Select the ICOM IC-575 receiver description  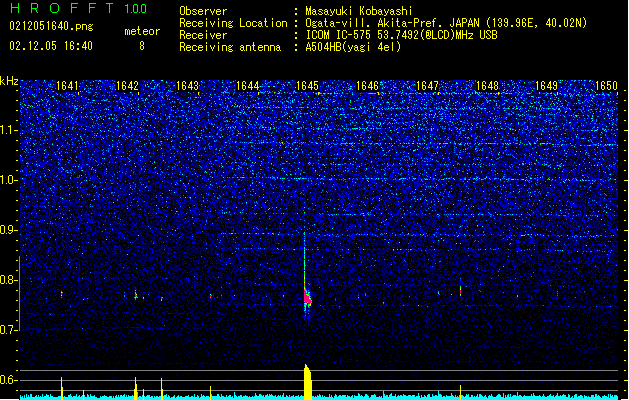tap(401, 35)
